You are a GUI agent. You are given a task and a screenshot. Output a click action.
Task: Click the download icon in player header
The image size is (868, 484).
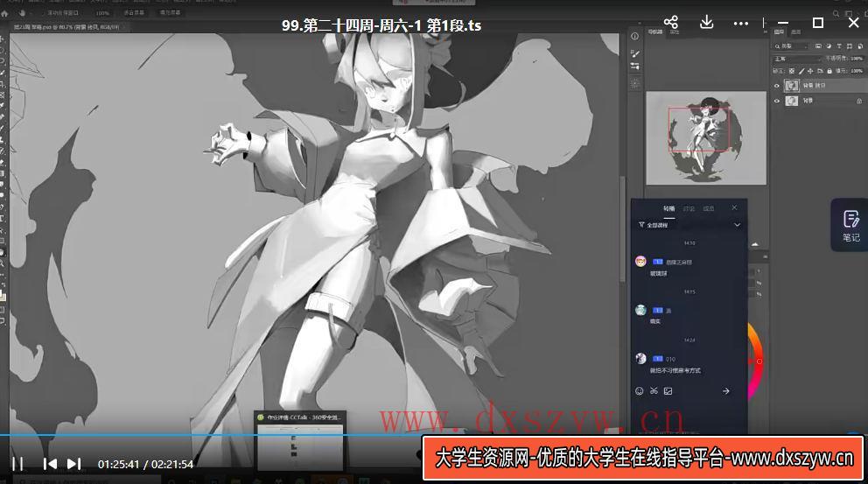click(x=706, y=23)
